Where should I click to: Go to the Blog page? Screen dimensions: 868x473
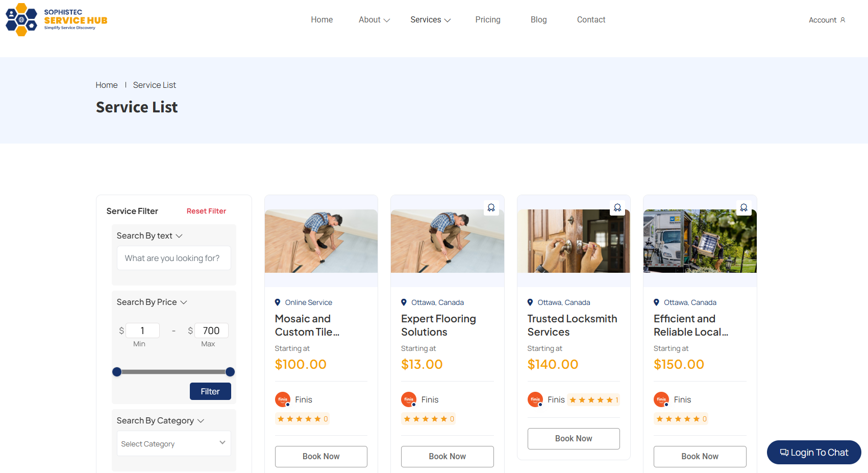coord(538,19)
